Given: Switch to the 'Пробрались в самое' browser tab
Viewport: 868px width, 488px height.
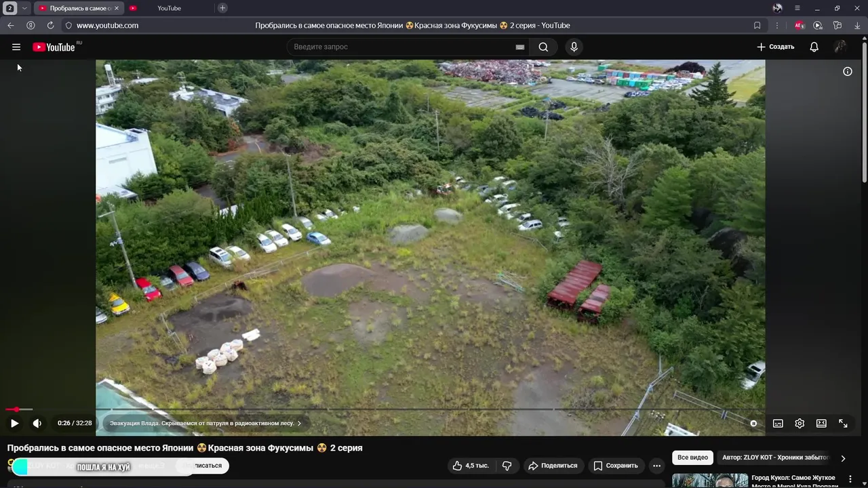Looking at the screenshot, I should tap(79, 8).
